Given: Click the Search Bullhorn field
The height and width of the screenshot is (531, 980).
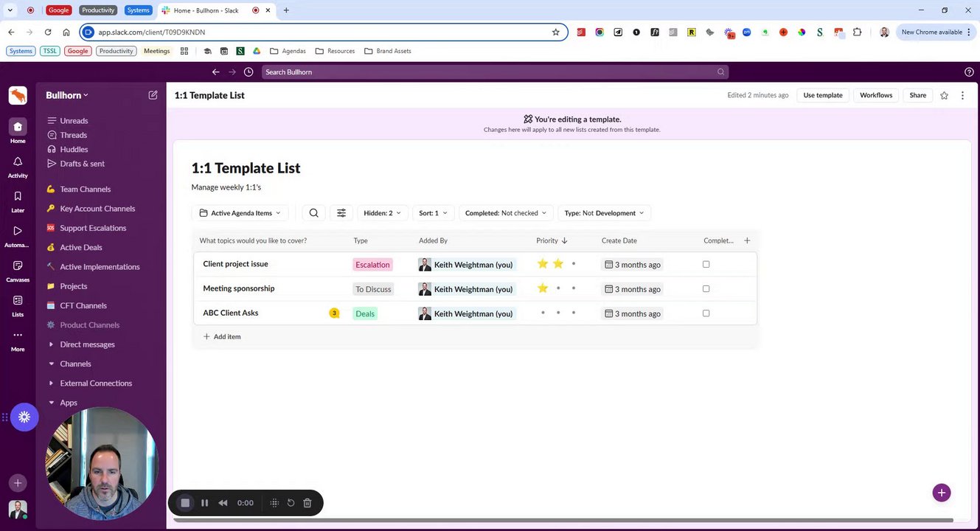Looking at the screenshot, I should coord(495,72).
